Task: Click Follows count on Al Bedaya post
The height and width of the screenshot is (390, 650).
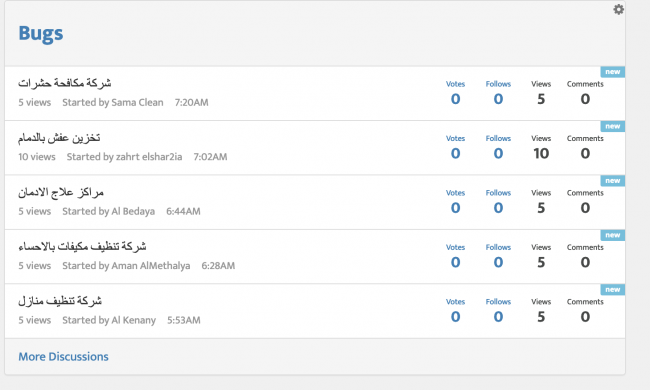Action: pos(498,208)
